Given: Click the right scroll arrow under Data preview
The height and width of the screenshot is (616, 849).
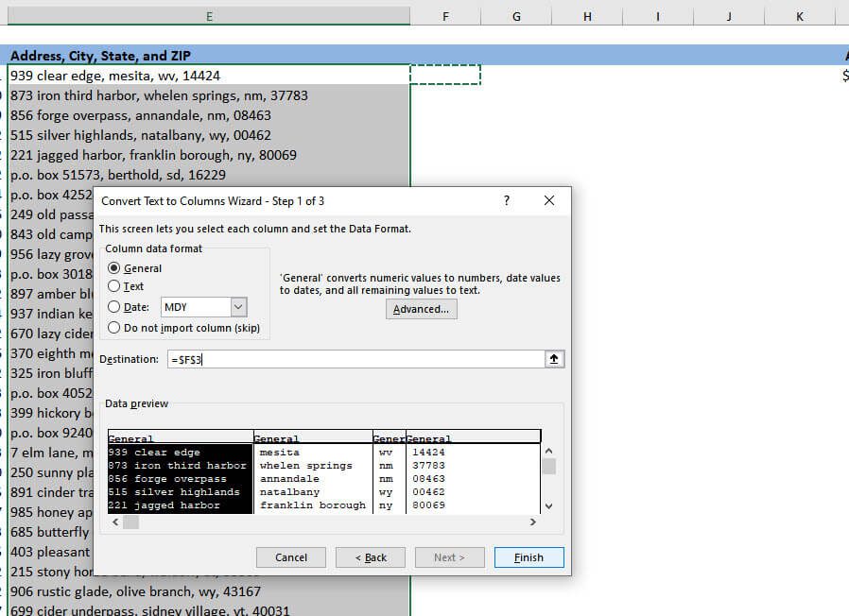Looking at the screenshot, I should [534, 522].
